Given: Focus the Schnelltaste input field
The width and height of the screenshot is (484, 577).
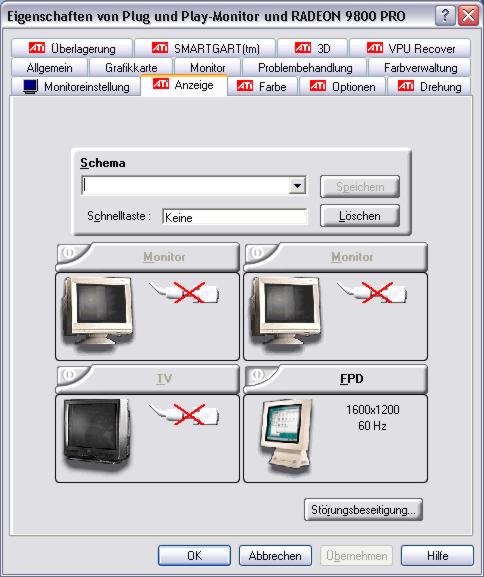Looking at the screenshot, I should [234, 217].
